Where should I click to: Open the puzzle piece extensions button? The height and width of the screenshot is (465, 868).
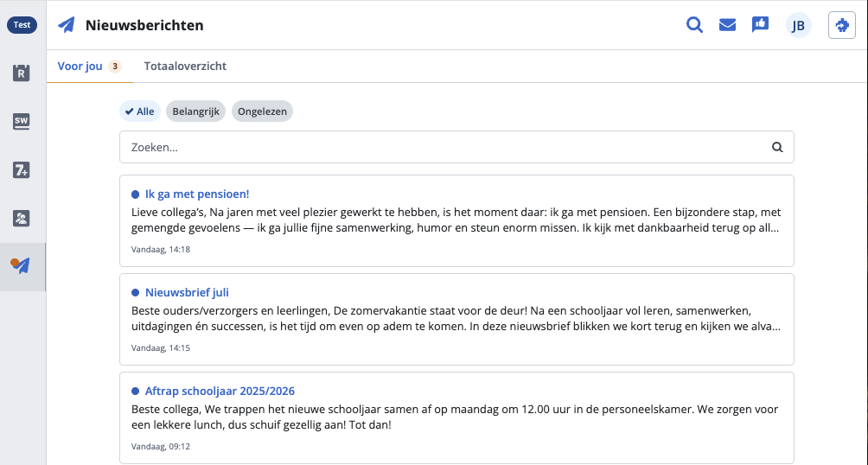pos(842,25)
